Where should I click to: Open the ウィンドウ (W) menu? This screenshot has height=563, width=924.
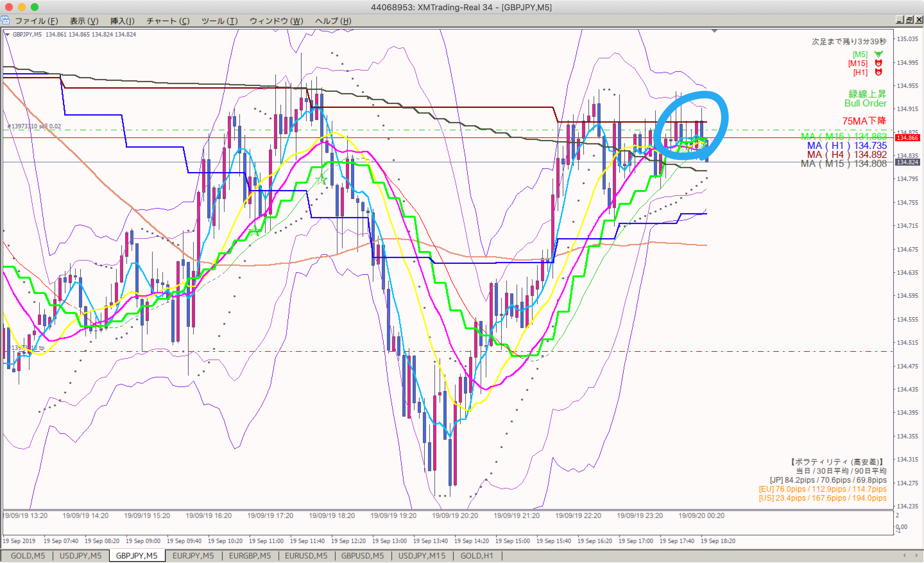pyautogui.click(x=276, y=21)
